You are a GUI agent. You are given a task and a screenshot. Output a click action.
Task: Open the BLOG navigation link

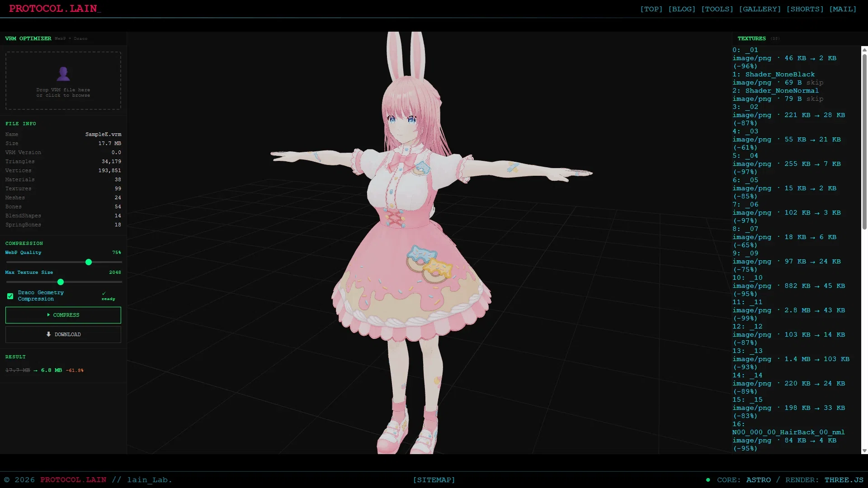coord(682,9)
